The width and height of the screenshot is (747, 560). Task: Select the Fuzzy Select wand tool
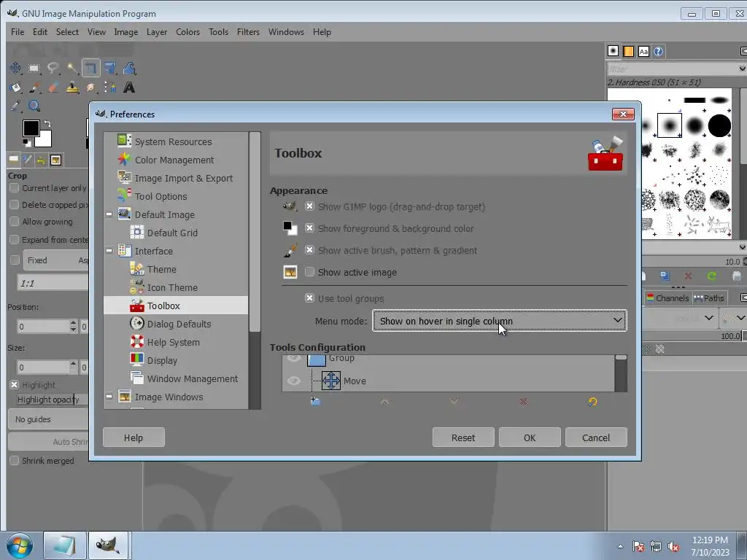72,68
